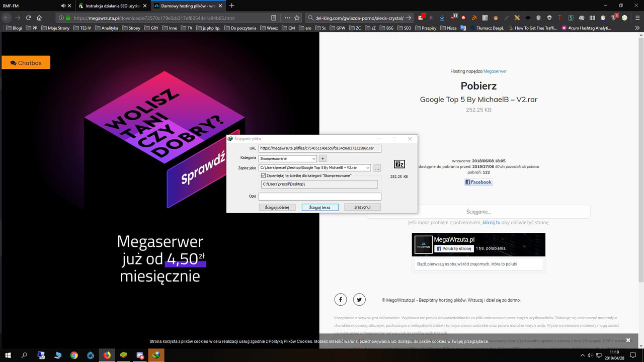The height and width of the screenshot is (362, 644).
Task: View site info icon in address bar
Action: (x=60, y=18)
